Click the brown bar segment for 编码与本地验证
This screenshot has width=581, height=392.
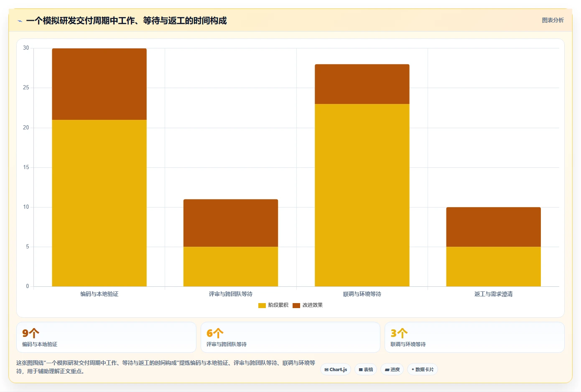99,84
